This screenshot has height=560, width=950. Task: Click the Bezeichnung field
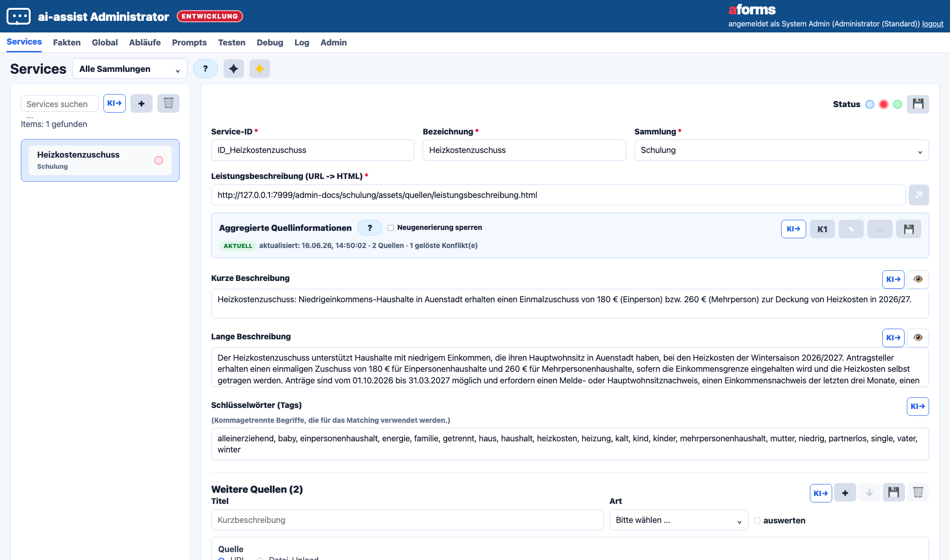pyautogui.click(x=524, y=150)
